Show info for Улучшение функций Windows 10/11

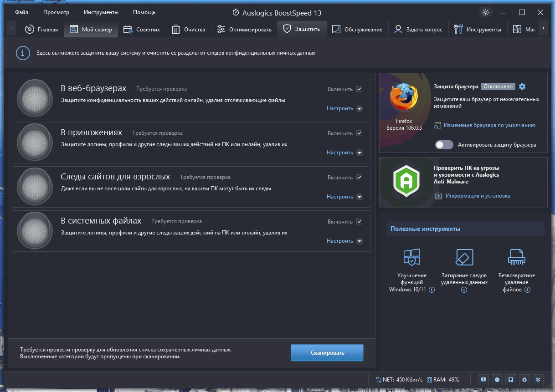coord(432,290)
